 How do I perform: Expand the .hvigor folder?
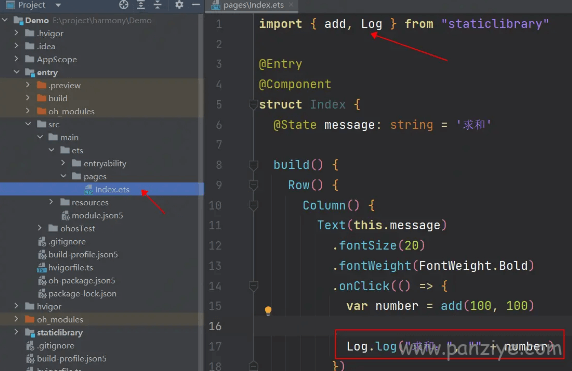tap(16, 33)
